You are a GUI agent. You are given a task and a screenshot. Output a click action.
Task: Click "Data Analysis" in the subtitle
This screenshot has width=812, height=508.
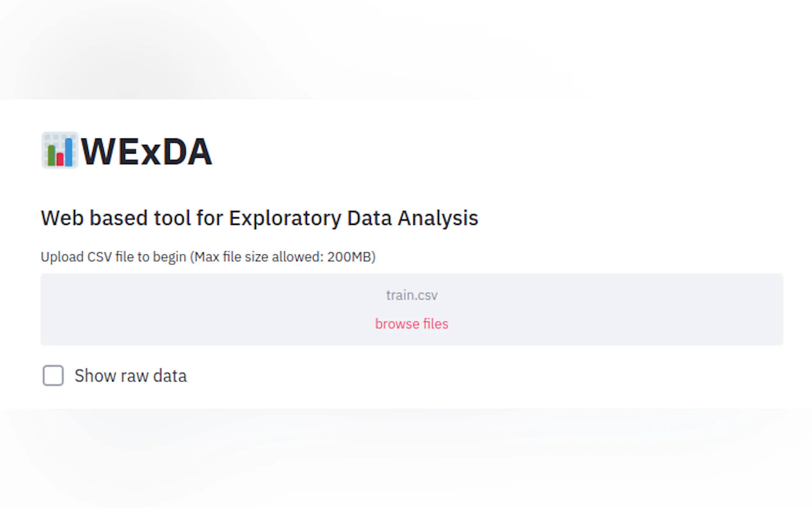coord(412,218)
